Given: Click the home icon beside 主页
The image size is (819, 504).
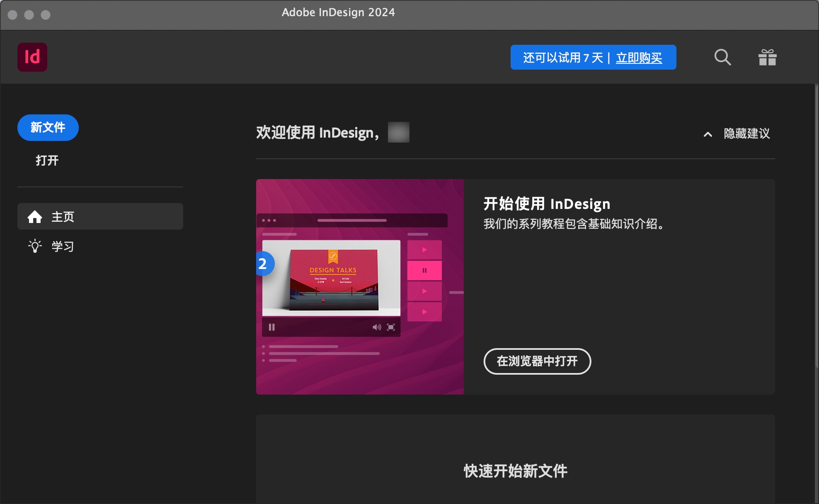Looking at the screenshot, I should click(x=35, y=216).
